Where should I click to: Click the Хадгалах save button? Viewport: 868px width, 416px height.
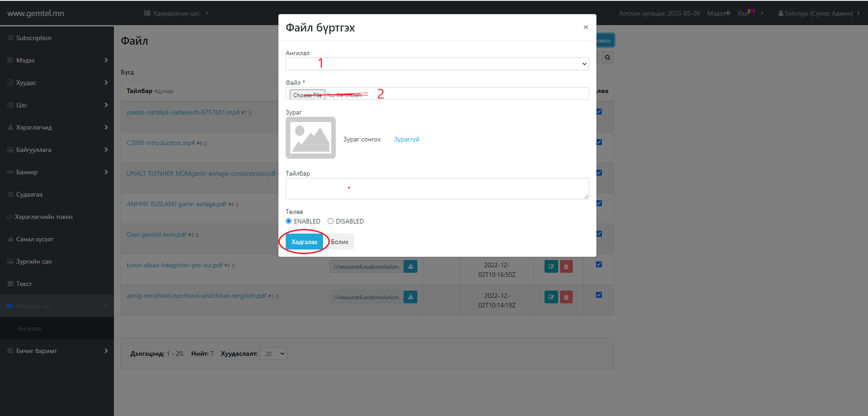pos(304,242)
